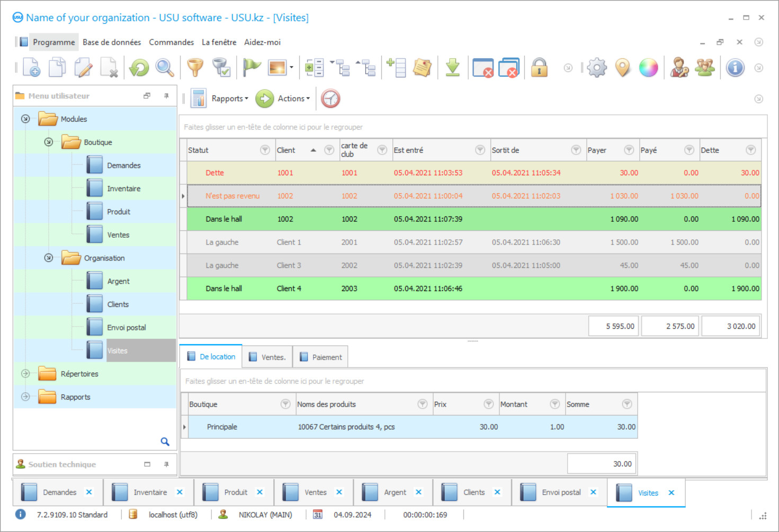This screenshot has width=779, height=532.
Task: Click the single user with key icon
Action: tap(679, 68)
